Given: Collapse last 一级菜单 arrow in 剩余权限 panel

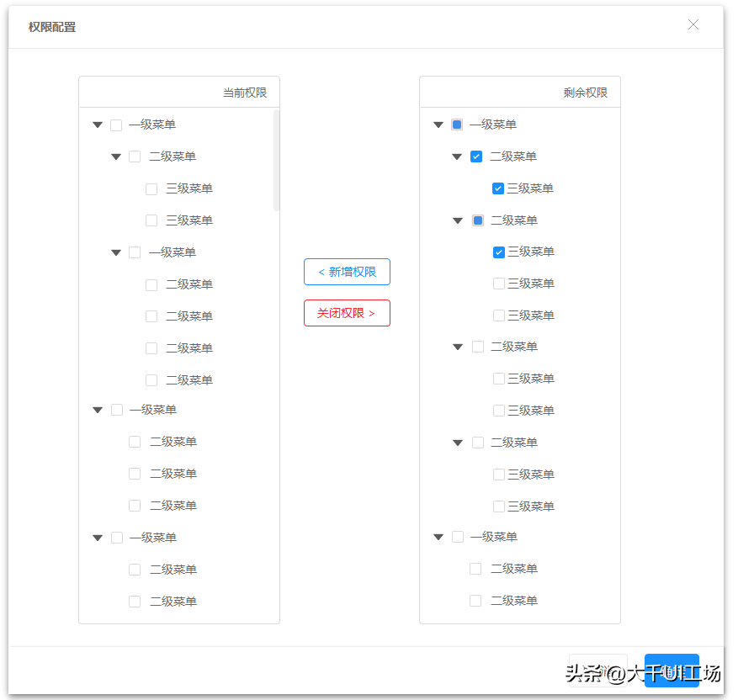Looking at the screenshot, I should [x=438, y=537].
